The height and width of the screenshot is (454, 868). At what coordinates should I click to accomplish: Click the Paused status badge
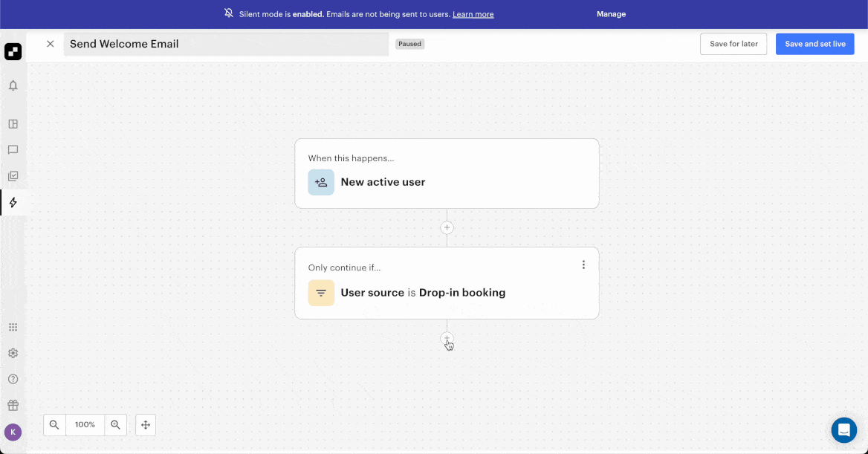[409, 44]
